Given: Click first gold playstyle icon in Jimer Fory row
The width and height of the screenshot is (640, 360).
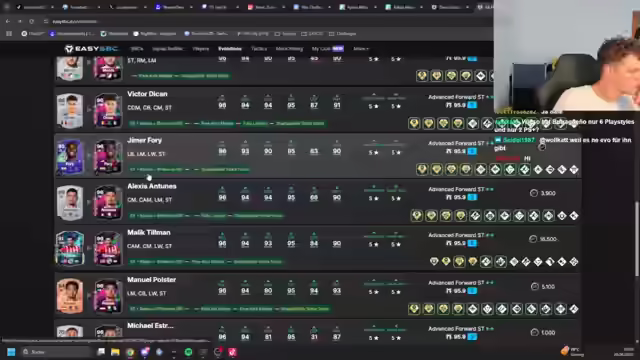Looking at the screenshot, I should [x=422, y=169].
